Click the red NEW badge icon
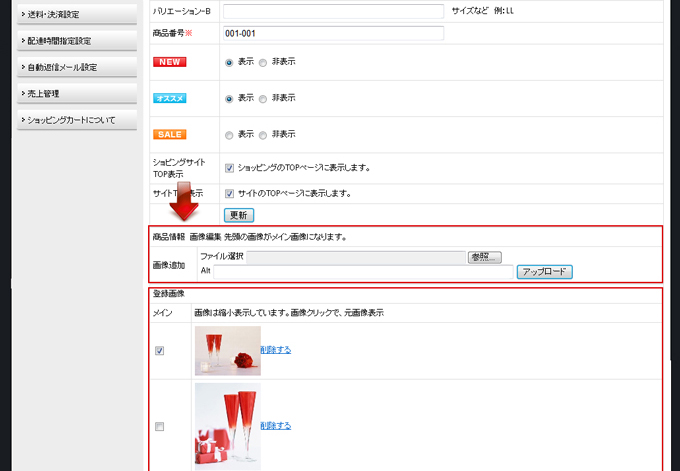680x471 pixels. pyautogui.click(x=169, y=62)
